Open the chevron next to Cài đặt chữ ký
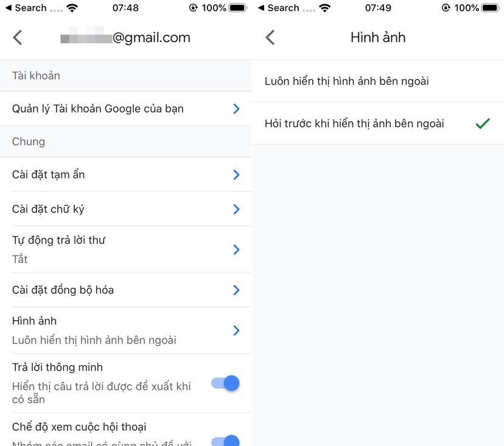The height and width of the screenshot is (446, 504). pos(236,209)
